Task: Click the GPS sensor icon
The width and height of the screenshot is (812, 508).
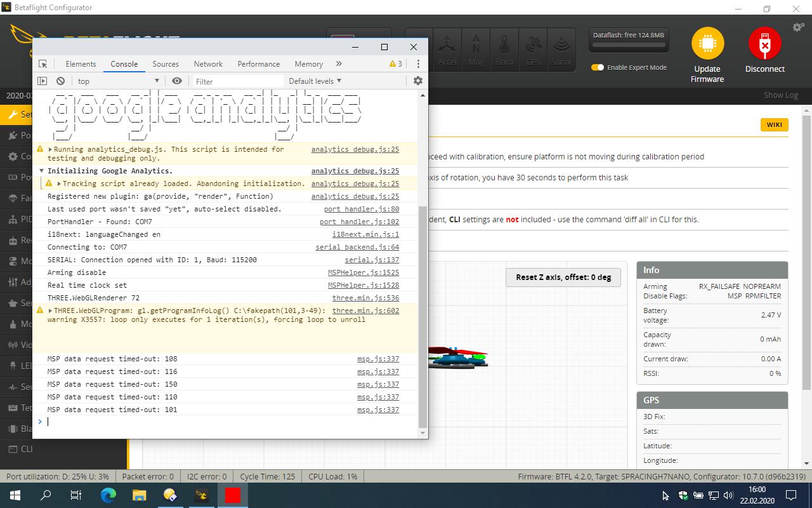Action: pos(533,50)
